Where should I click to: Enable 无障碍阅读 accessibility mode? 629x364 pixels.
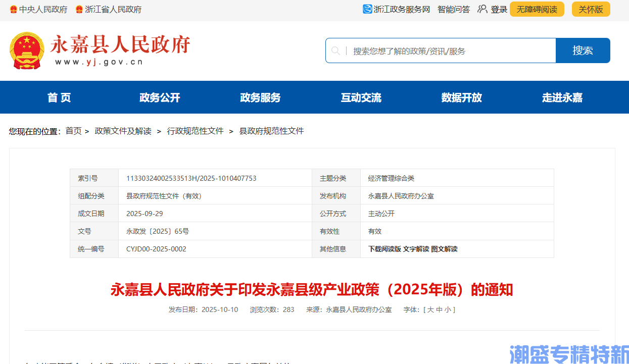point(537,10)
